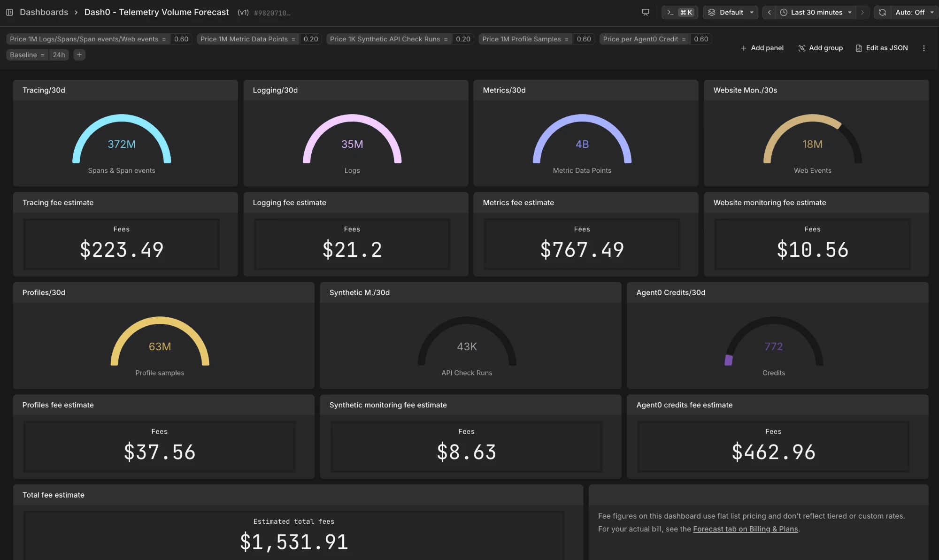Go to the previous time range
This screenshot has height=560, width=939.
(769, 12)
